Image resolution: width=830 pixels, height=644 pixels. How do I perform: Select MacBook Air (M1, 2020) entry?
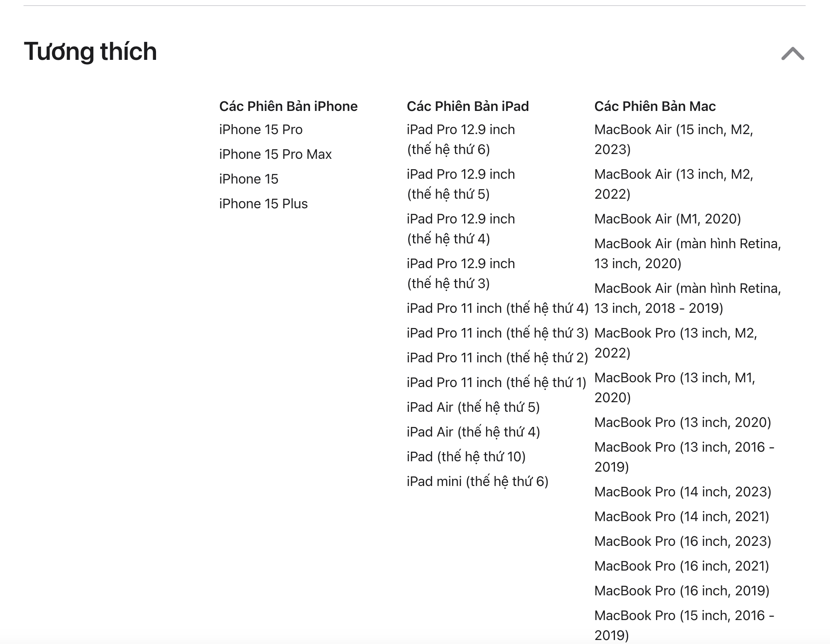click(x=667, y=219)
